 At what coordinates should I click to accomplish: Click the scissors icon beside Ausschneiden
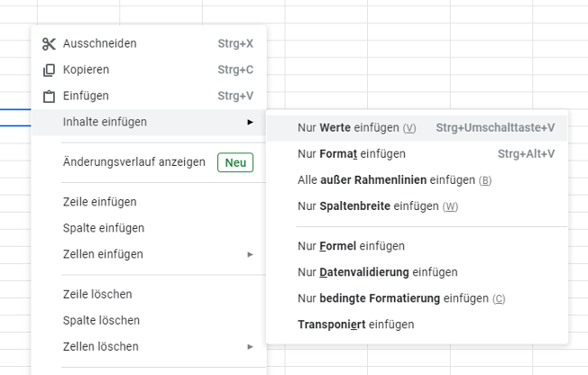pos(49,44)
